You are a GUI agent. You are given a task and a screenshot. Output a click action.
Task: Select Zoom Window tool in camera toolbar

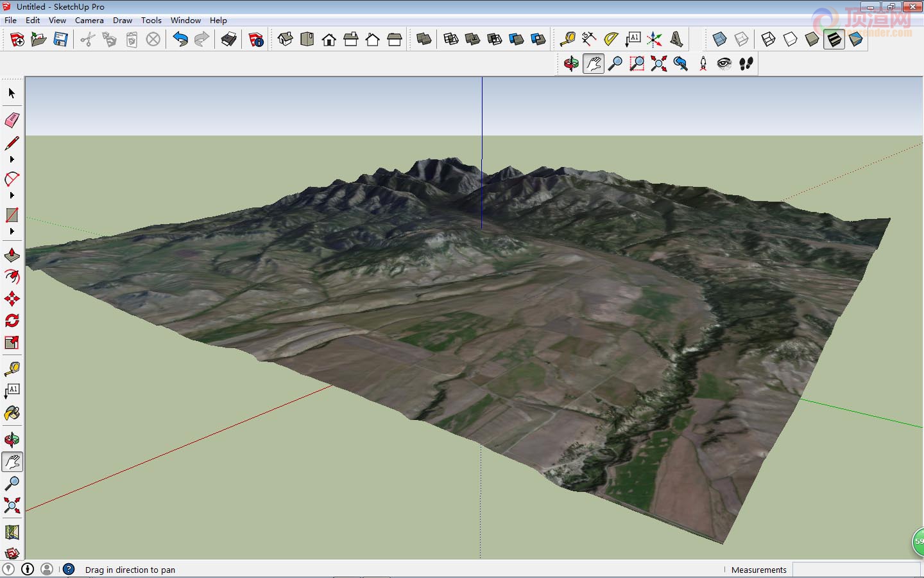637,64
